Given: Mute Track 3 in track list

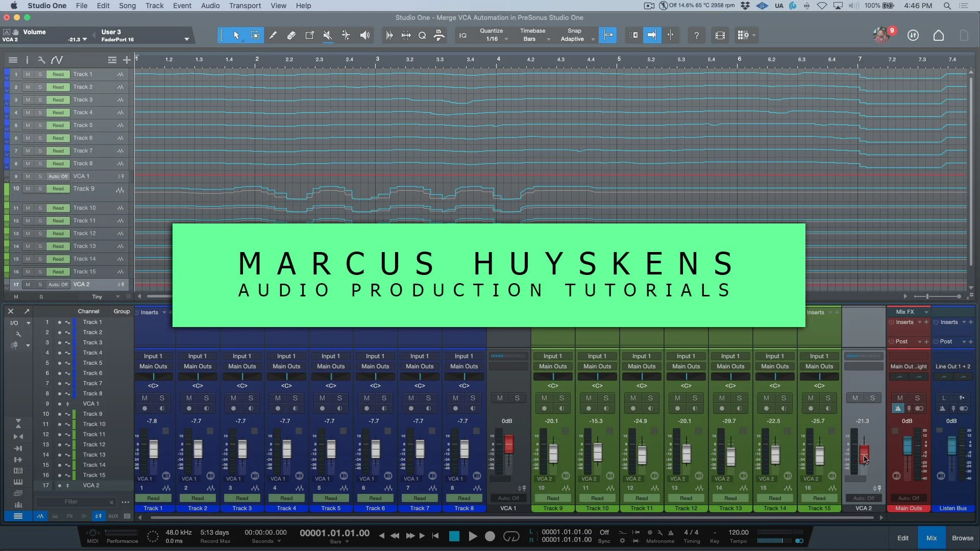Looking at the screenshot, I should coord(28,100).
